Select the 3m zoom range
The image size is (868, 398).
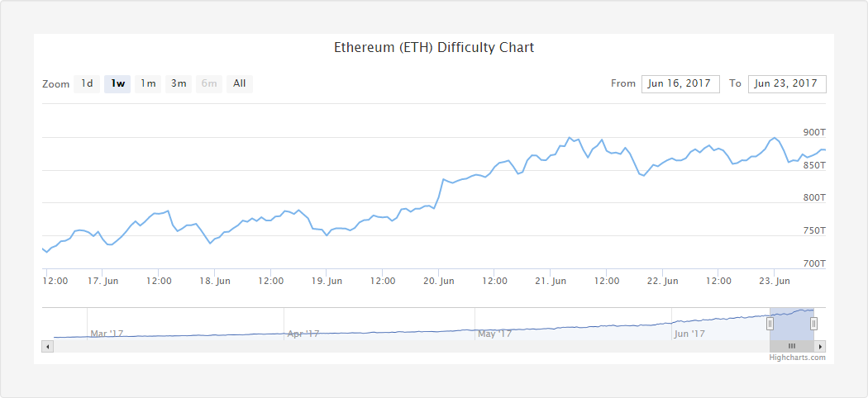coord(179,84)
